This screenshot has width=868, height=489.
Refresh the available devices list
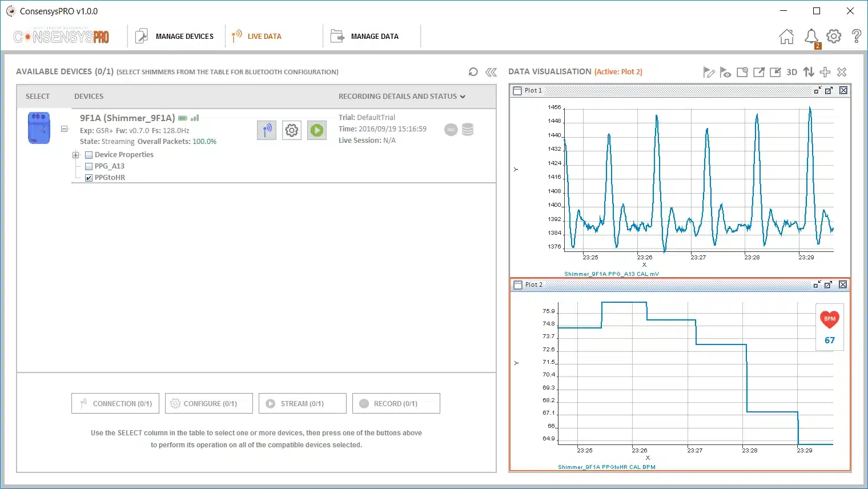click(473, 72)
